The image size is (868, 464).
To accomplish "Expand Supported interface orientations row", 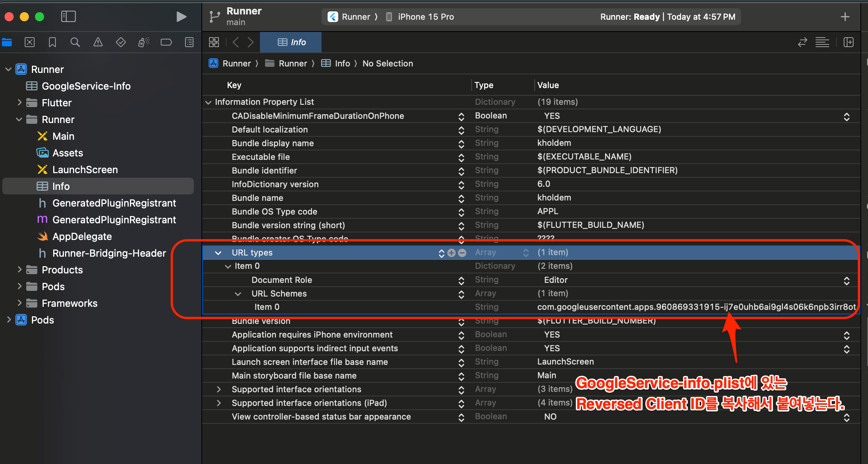I will (219, 389).
